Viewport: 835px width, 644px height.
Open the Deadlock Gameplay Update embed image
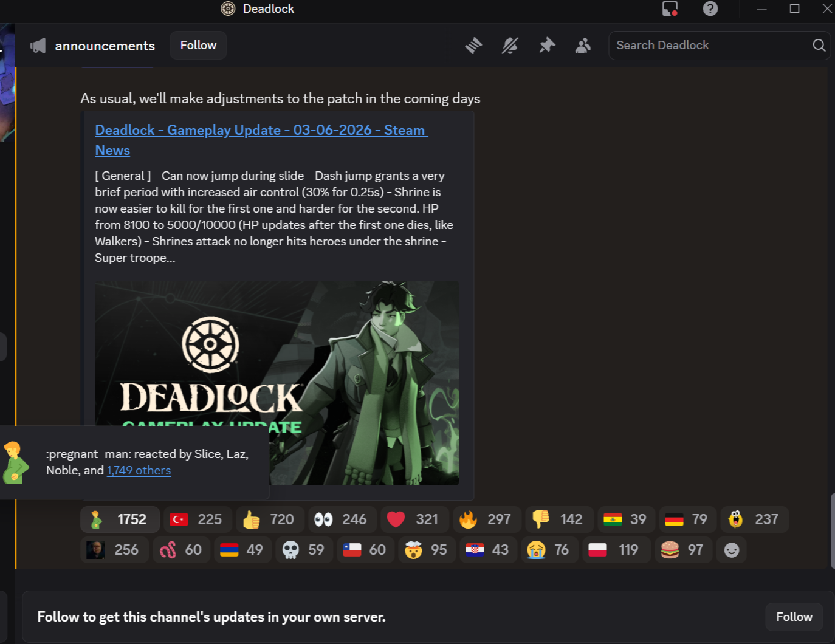click(x=277, y=383)
